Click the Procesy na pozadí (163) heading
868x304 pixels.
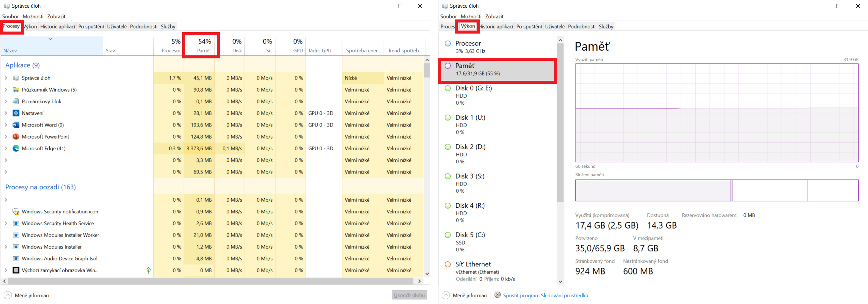pyautogui.click(x=41, y=187)
